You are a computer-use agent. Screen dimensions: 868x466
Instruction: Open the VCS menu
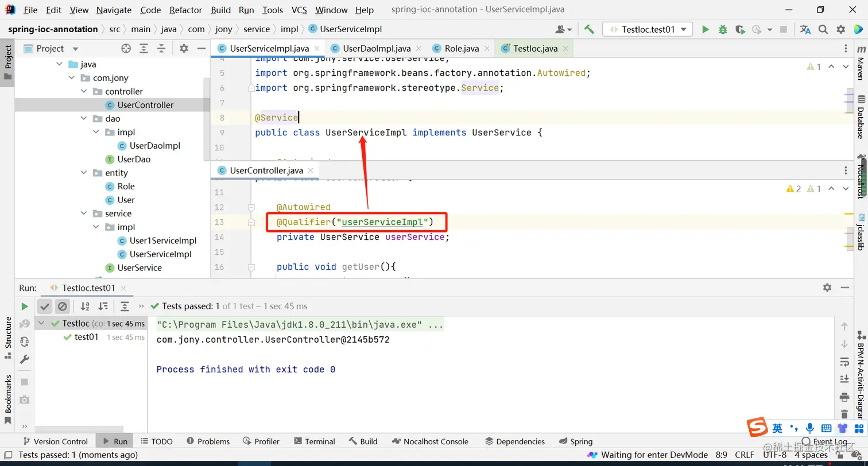click(299, 10)
